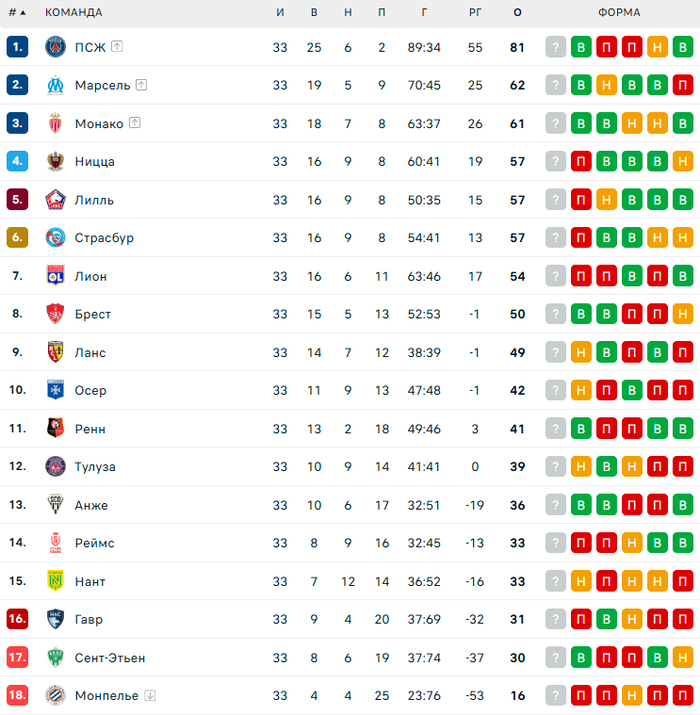Click the Rennes team crest
The width and height of the screenshot is (700, 715).
[x=55, y=428]
